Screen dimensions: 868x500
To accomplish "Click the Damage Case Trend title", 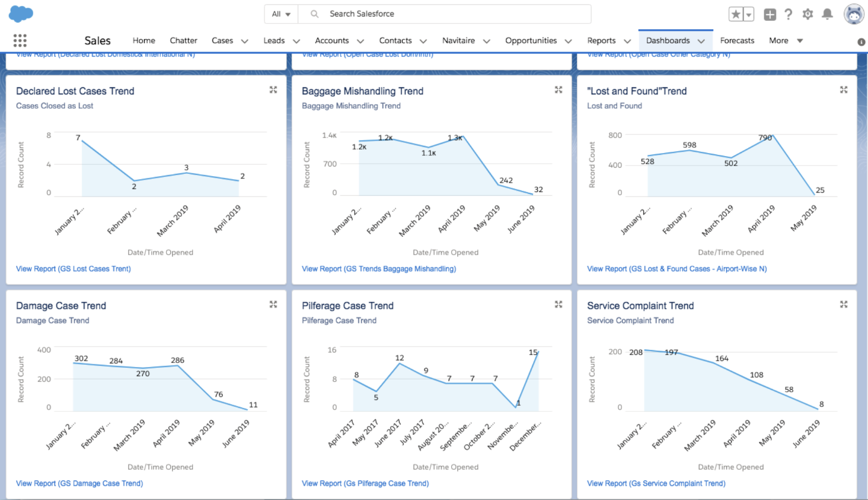I will coord(61,305).
